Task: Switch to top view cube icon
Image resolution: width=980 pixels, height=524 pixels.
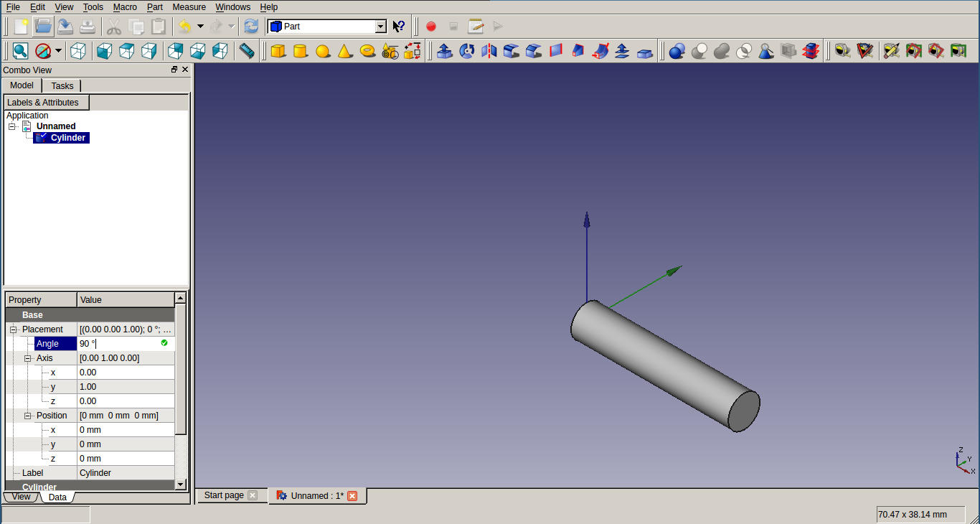Action: pyautogui.click(x=127, y=51)
